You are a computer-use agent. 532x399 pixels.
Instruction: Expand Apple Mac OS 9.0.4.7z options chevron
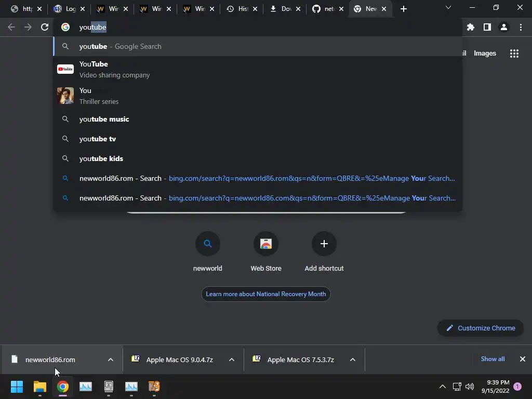232,360
